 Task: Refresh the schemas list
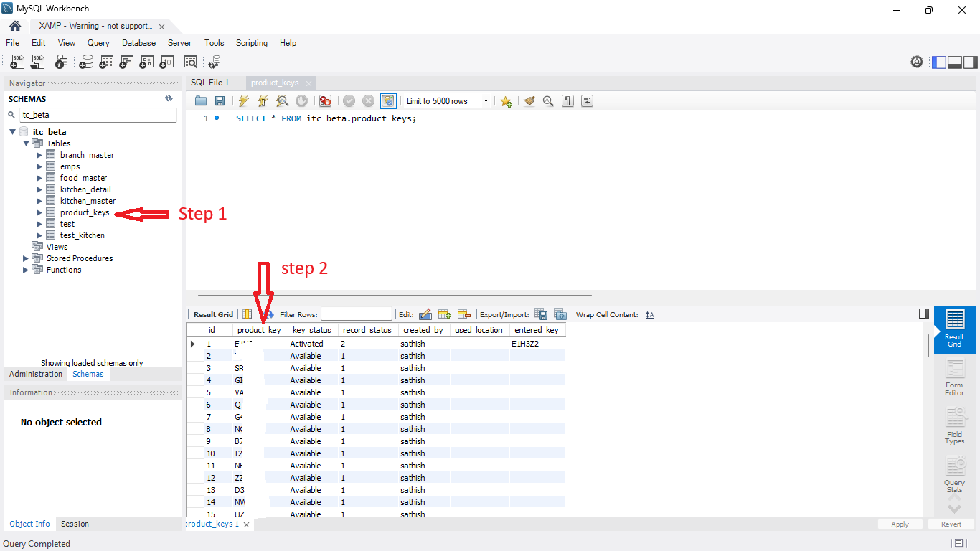[x=169, y=99]
